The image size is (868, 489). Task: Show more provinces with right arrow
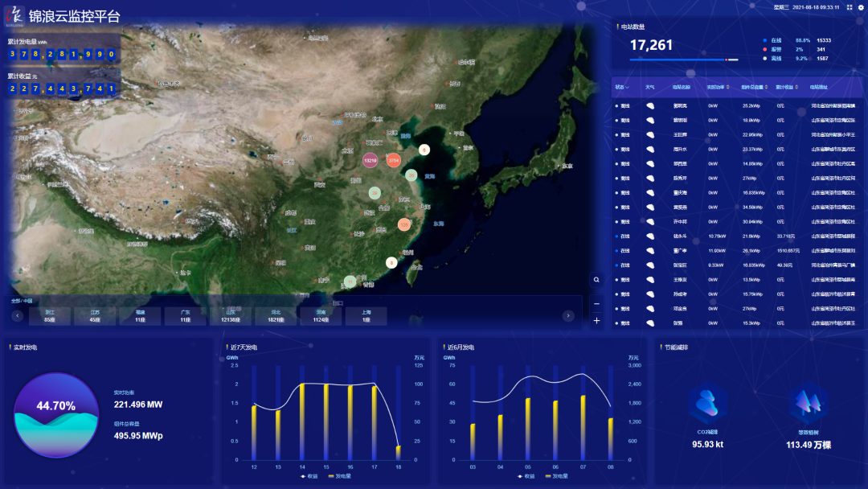tap(568, 315)
